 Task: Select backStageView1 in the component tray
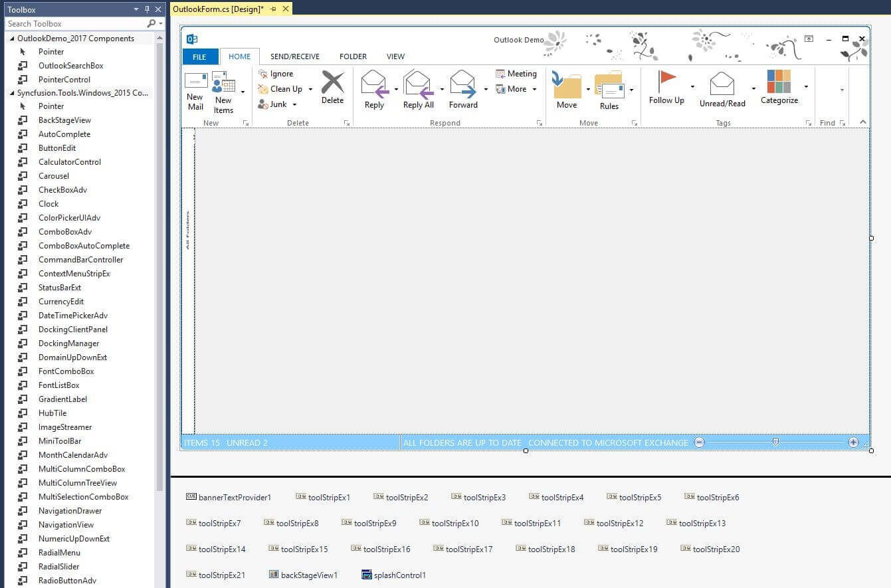click(x=303, y=575)
